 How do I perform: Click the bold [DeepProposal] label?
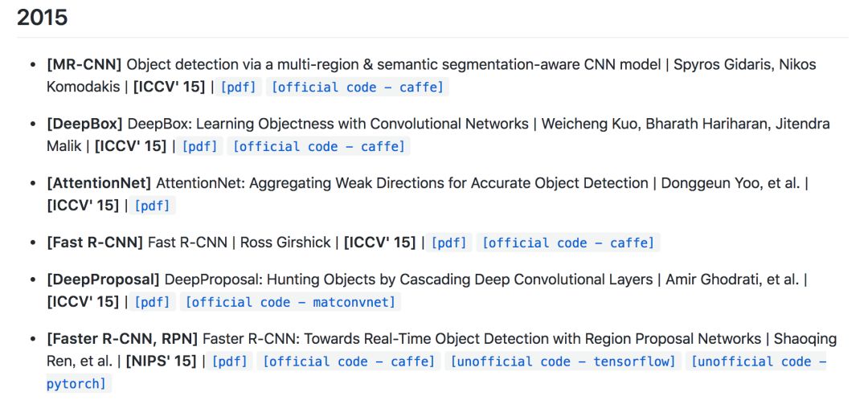tap(103, 280)
